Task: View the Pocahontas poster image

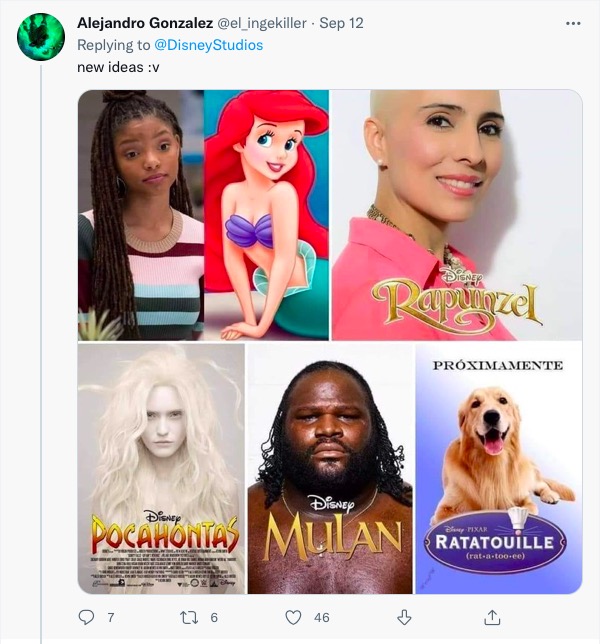Action: [161, 468]
